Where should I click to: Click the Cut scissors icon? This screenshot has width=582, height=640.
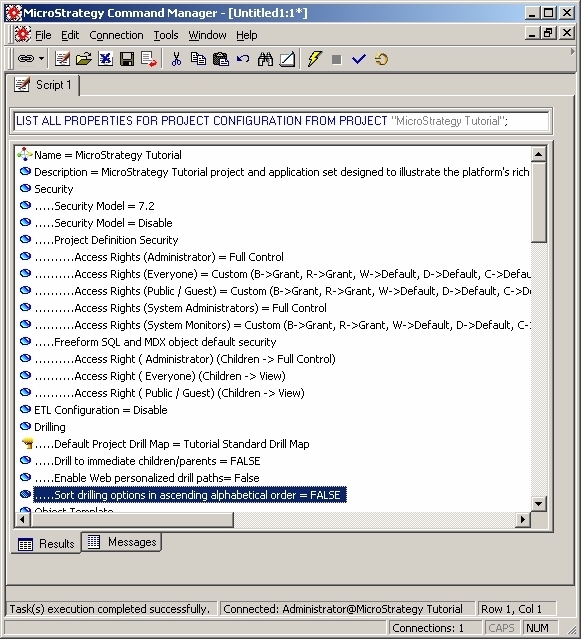(x=176, y=59)
